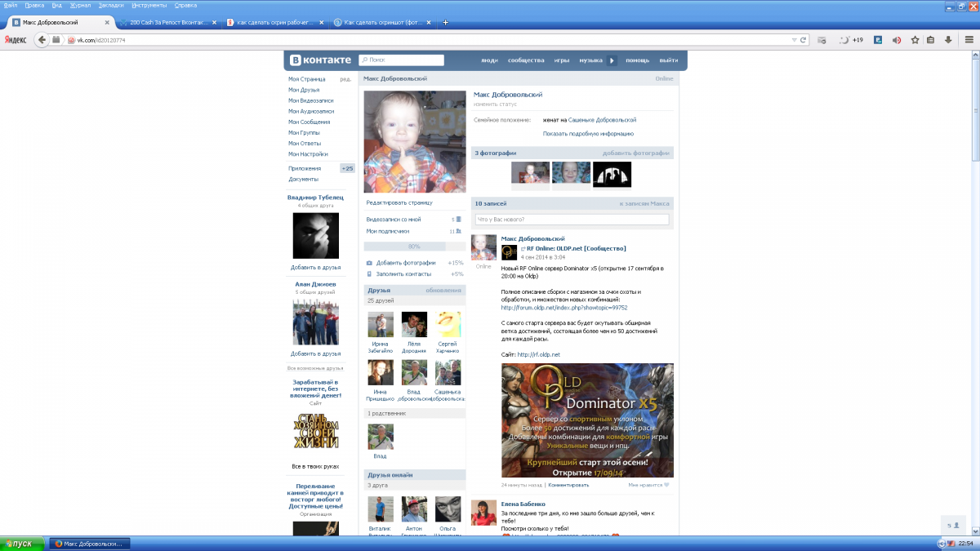
Task: Click the 80% profile completion progress bar
Action: click(414, 247)
